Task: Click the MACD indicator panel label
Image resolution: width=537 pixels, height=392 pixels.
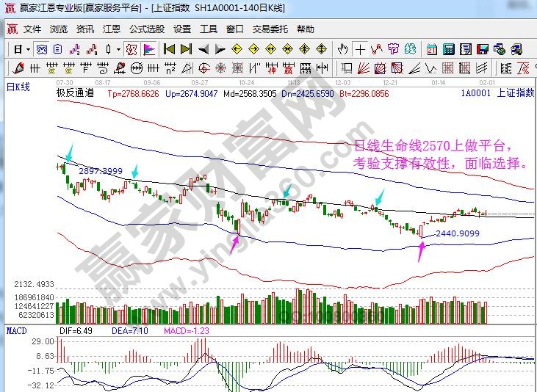Action: 16,331
